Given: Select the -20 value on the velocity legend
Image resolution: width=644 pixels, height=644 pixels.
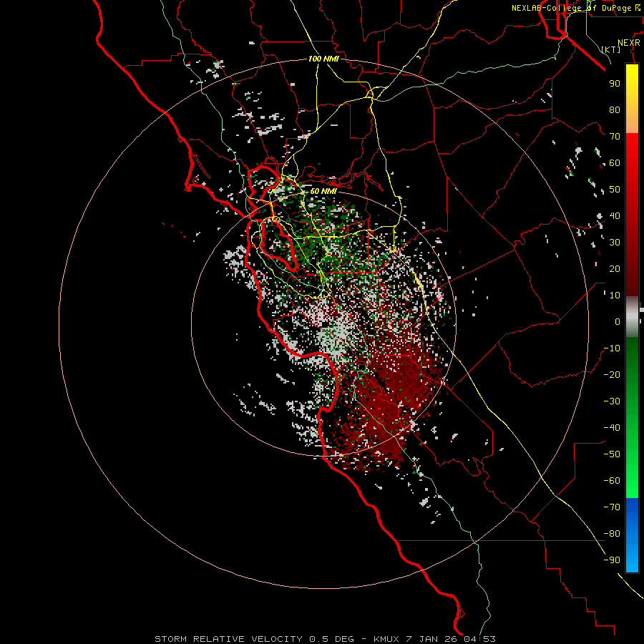Looking at the screenshot, I should [x=612, y=375].
